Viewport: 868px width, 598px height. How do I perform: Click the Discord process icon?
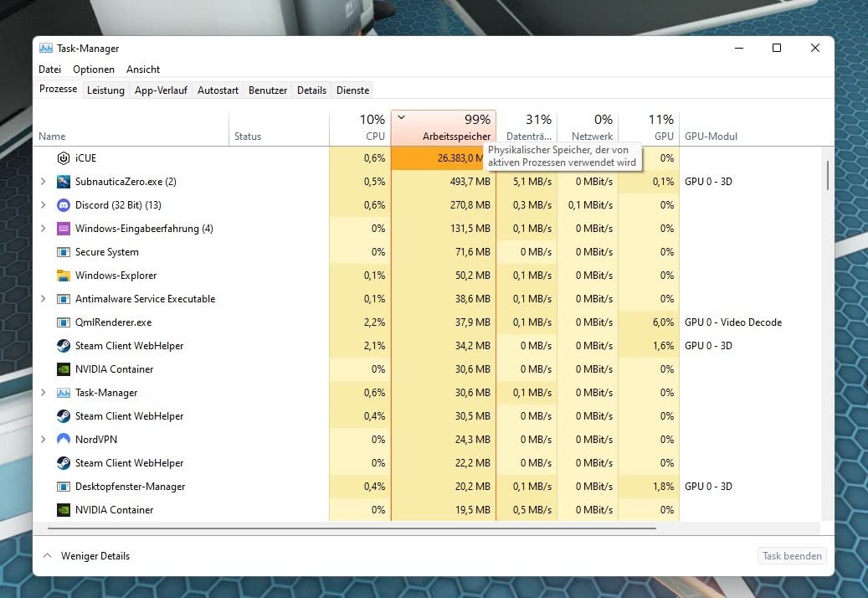(64, 205)
